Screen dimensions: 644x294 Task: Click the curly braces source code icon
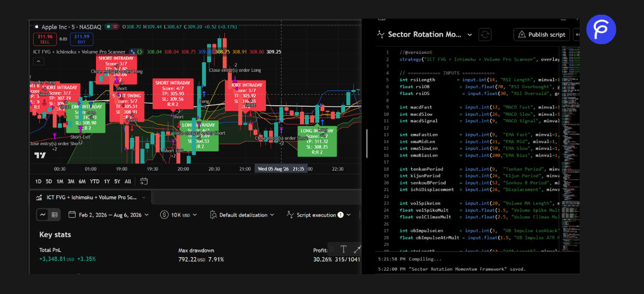140,52
